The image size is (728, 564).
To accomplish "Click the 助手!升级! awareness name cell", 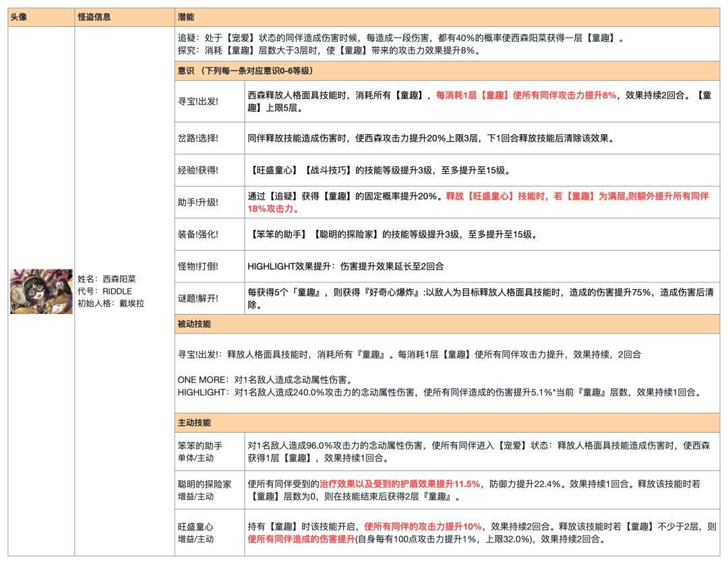I will click(x=210, y=202).
